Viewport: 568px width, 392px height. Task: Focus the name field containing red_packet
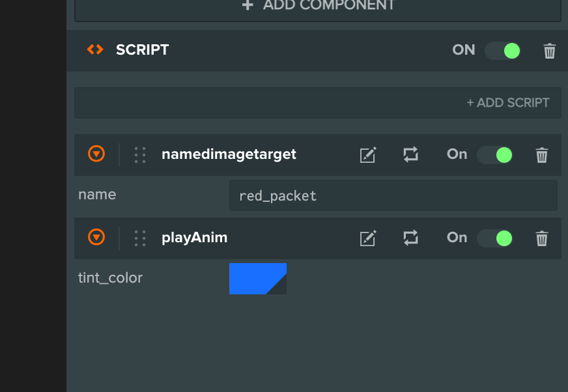coord(393,195)
